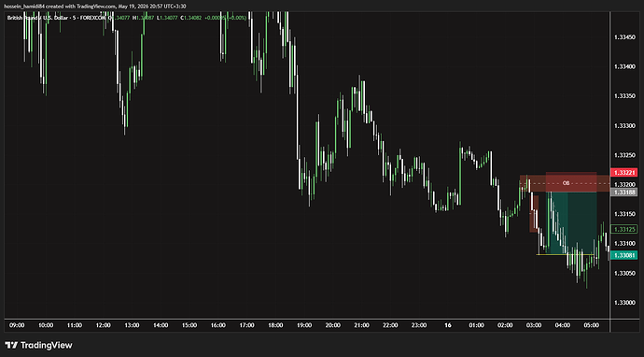The width and height of the screenshot is (644, 357).
Task: Click the 01:00 time axis label
Action: [476, 325]
